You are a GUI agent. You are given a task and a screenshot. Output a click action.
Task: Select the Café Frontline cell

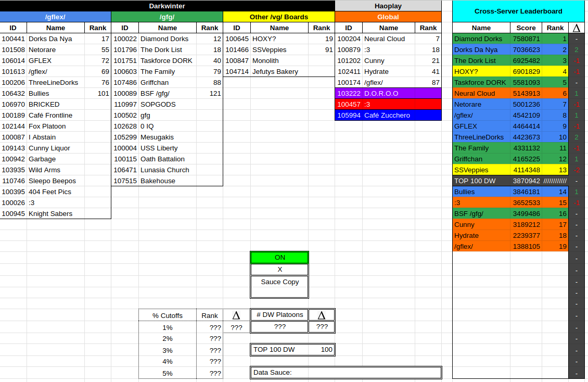(56, 116)
